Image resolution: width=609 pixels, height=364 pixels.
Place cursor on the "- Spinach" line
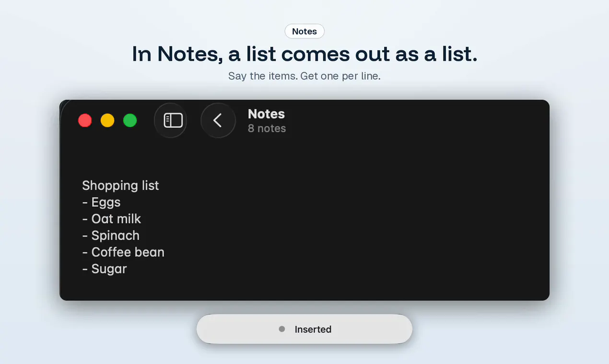click(x=111, y=236)
